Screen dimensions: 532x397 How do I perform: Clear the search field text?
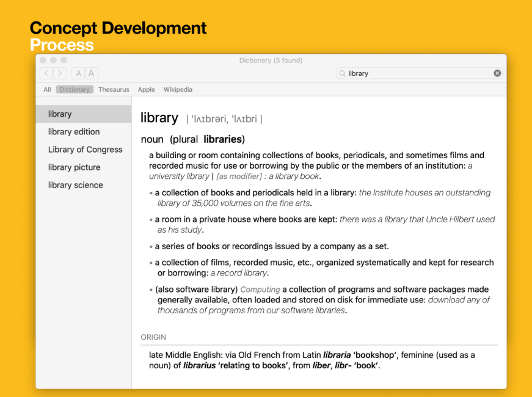(x=497, y=73)
